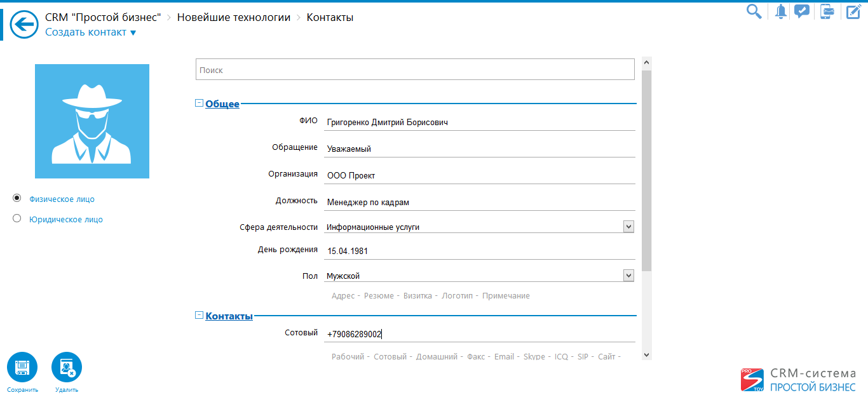Add a Логотип field

coord(458,296)
